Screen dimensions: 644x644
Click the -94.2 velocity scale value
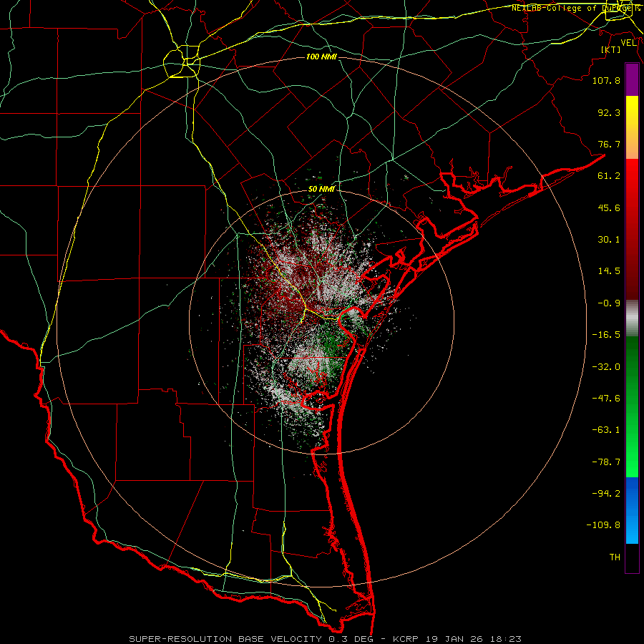tap(606, 494)
